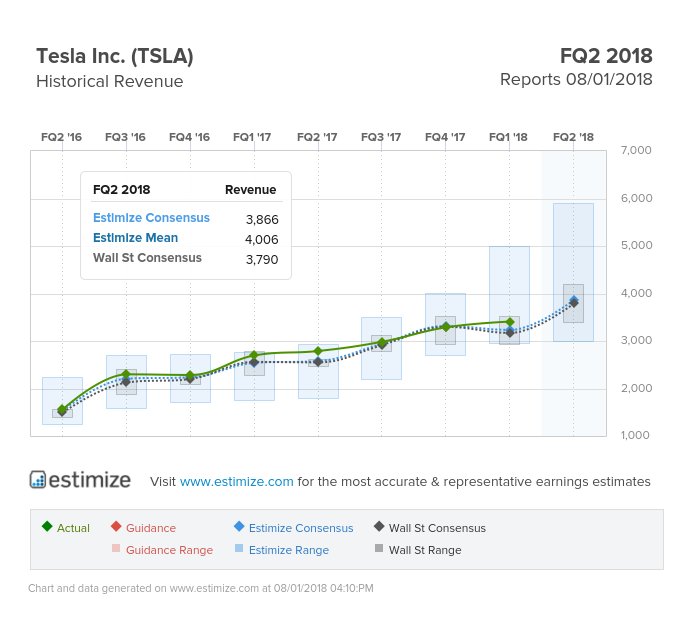Click the FQ2 2018 header at top right
The width and height of the screenshot is (685, 620).
[x=606, y=56]
